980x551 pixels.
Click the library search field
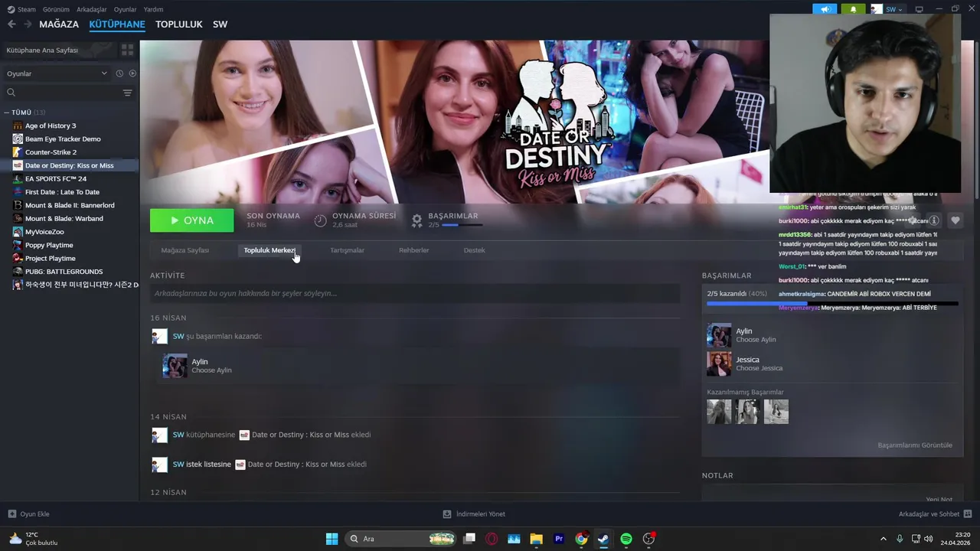click(x=61, y=93)
